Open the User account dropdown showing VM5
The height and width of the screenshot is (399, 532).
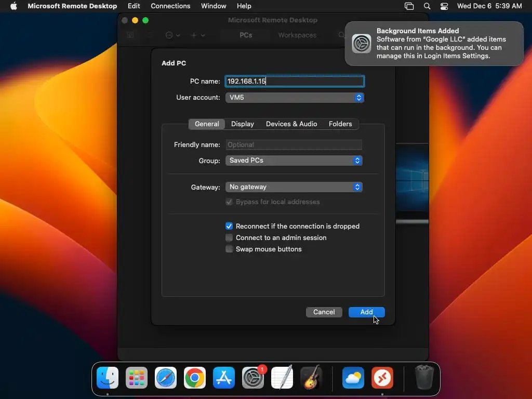(x=295, y=98)
